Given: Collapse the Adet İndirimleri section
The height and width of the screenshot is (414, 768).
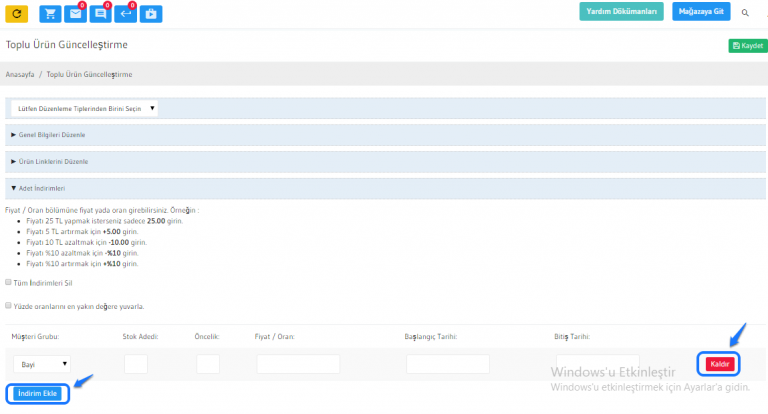Looking at the screenshot, I should point(38,187).
